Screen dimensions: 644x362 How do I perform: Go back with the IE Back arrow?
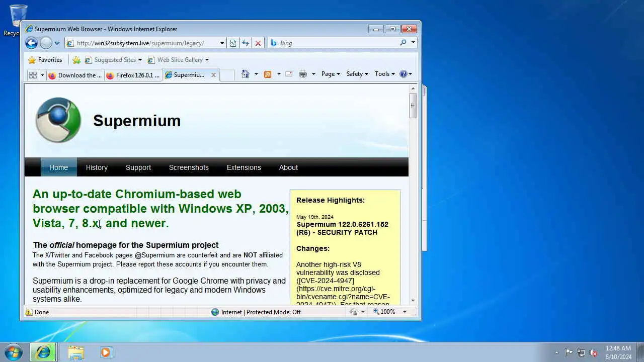click(x=31, y=43)
